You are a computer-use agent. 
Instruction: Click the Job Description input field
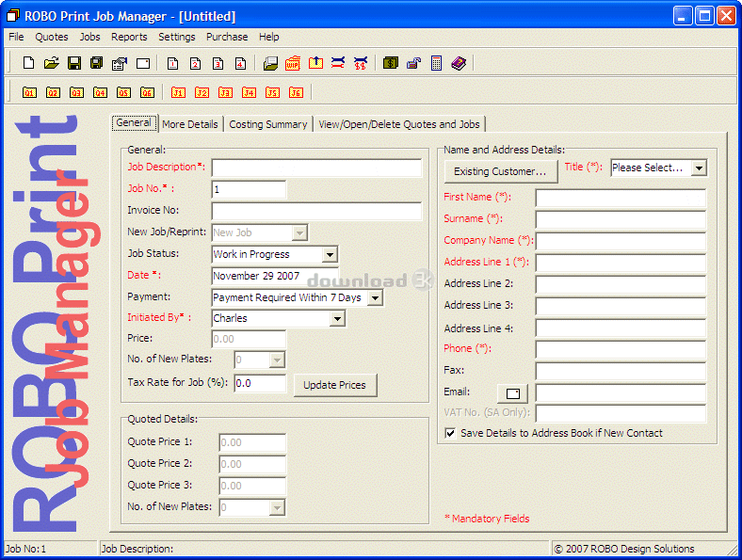point(316,168)
